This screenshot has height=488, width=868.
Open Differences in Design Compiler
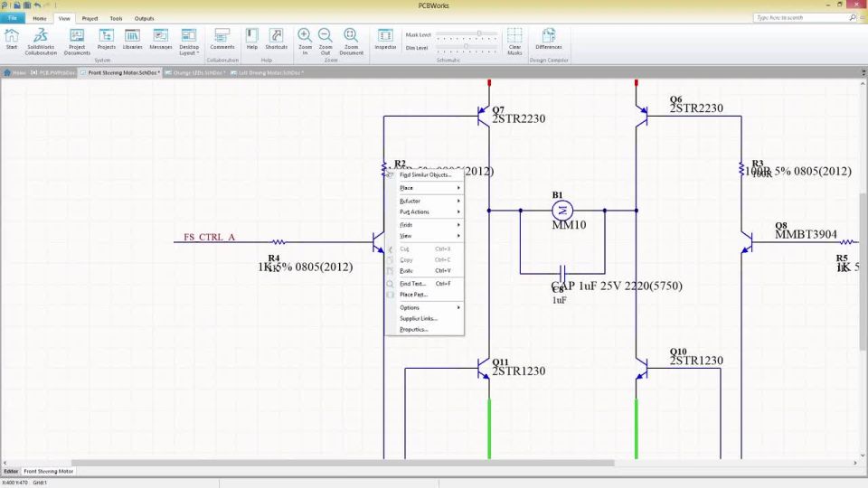(x=549, y=39)
